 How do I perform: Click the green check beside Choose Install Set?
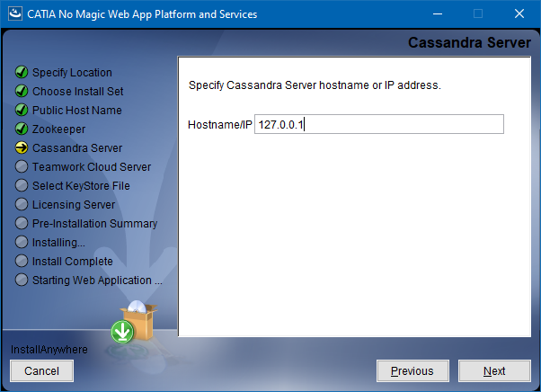point(22,91)
